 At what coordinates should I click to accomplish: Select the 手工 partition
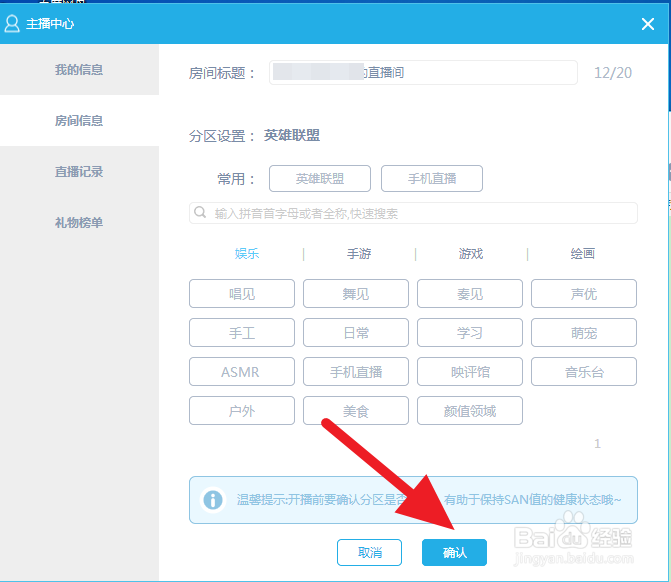(x=242, y=333)
